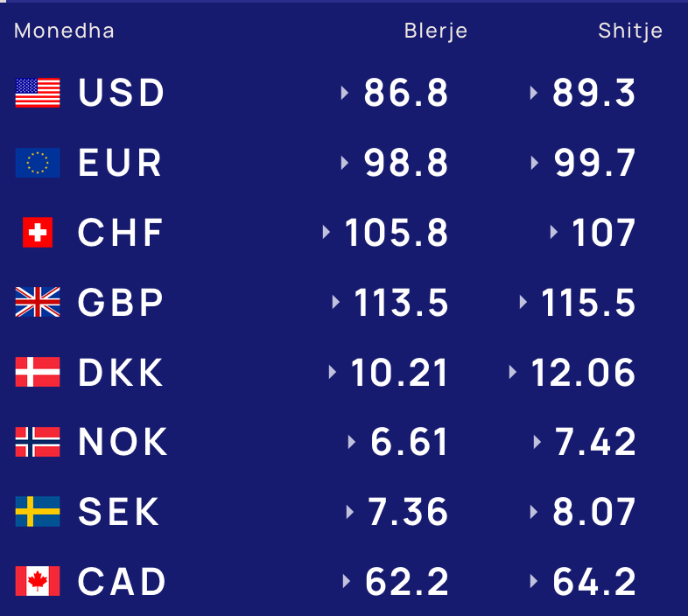The height and width of the screenshot is (616, 688).
Task: Click the arrow beside NOK sell rate 7.42
Action: pos(537,442)
